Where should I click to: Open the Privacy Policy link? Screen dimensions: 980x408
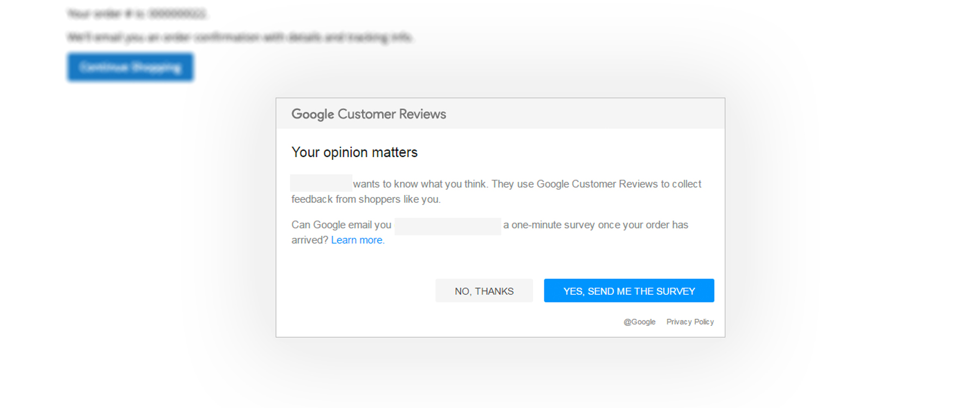690,322
